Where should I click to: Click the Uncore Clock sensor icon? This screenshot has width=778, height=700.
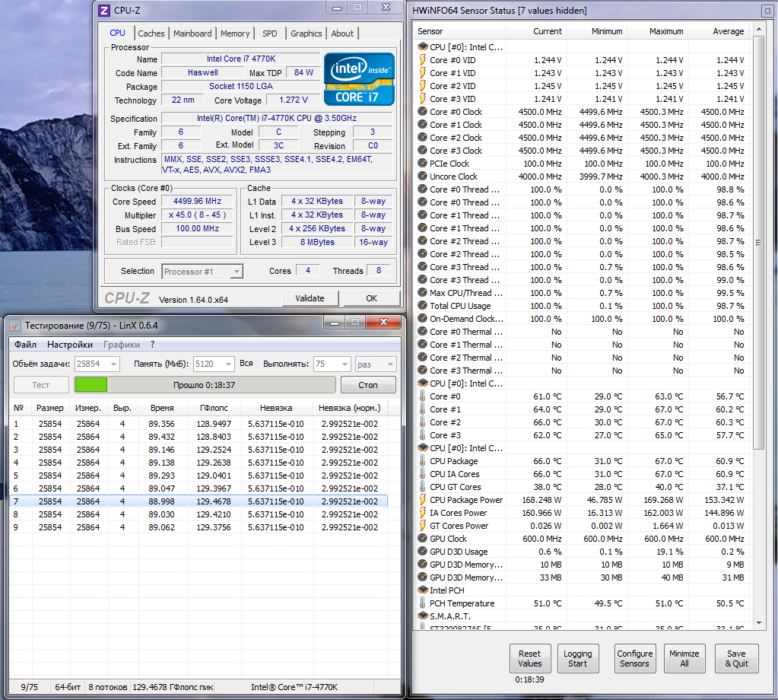(422, 177)
